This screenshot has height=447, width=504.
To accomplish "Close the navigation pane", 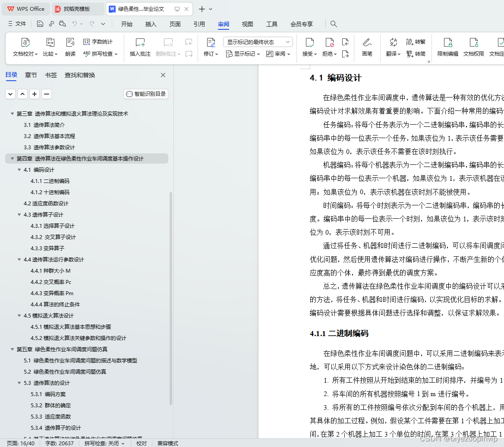I will 163,75.
